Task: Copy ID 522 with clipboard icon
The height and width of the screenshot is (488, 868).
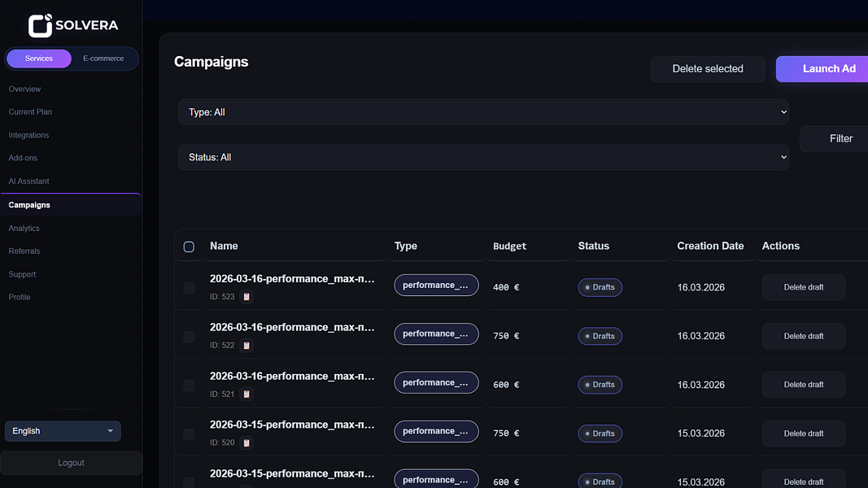Action: tap(246, 345)
